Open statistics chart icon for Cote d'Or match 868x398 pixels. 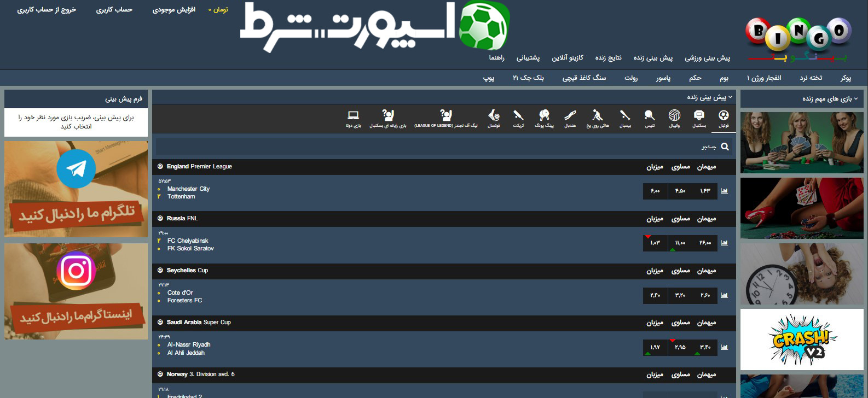pos(724,295)
